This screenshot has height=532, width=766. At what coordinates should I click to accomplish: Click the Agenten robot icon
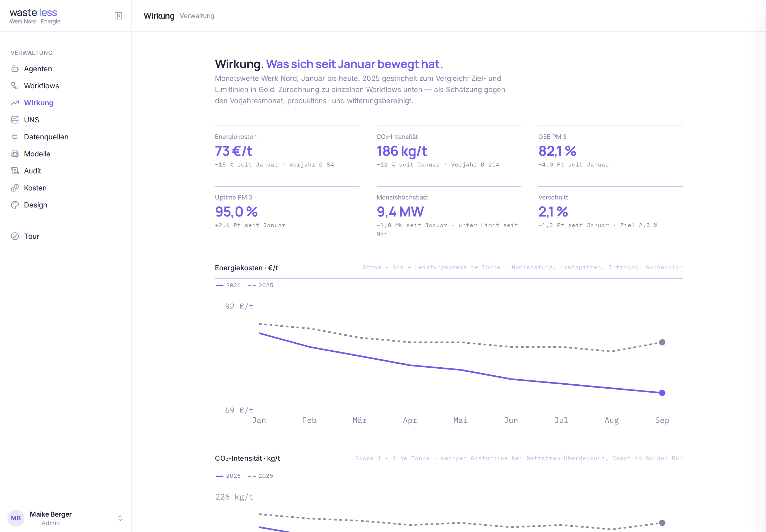[x=15, y=69]
